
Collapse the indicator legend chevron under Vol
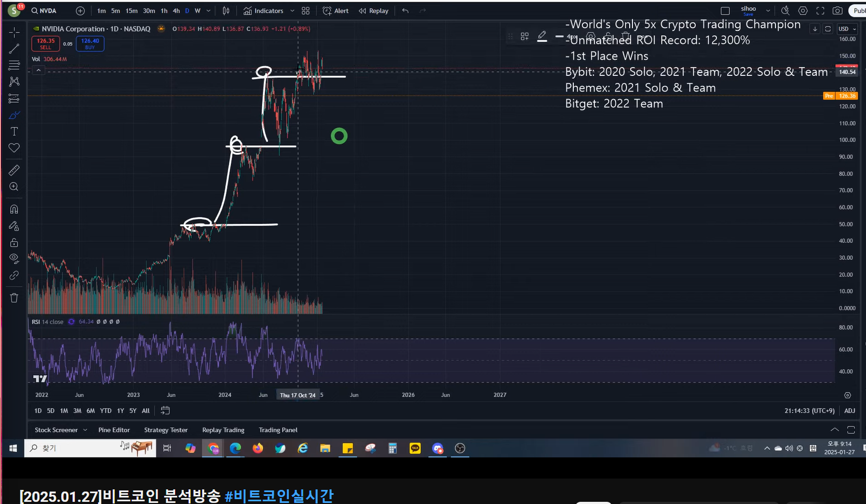(x=38, y=70)
